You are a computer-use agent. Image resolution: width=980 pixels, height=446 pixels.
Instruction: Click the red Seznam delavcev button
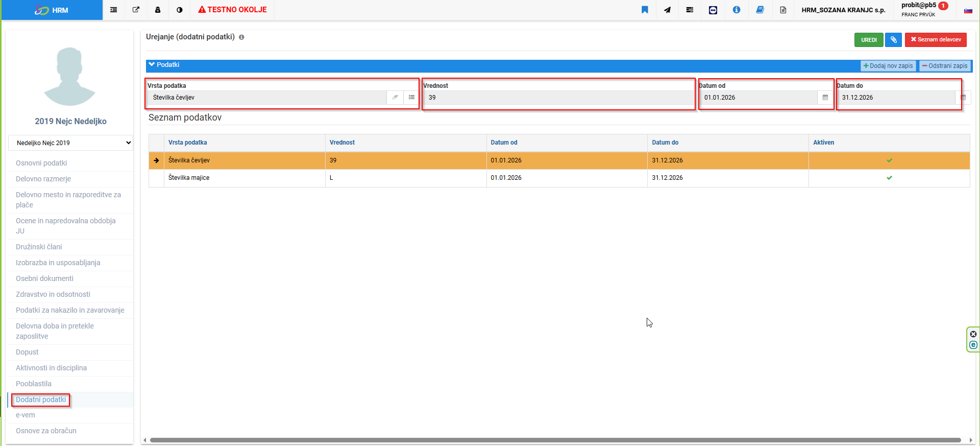(x=936, y=39)
